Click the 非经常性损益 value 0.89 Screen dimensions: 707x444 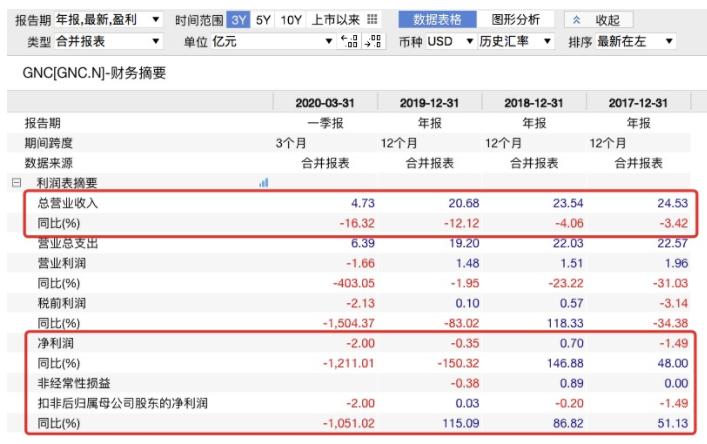click(572, 383)
